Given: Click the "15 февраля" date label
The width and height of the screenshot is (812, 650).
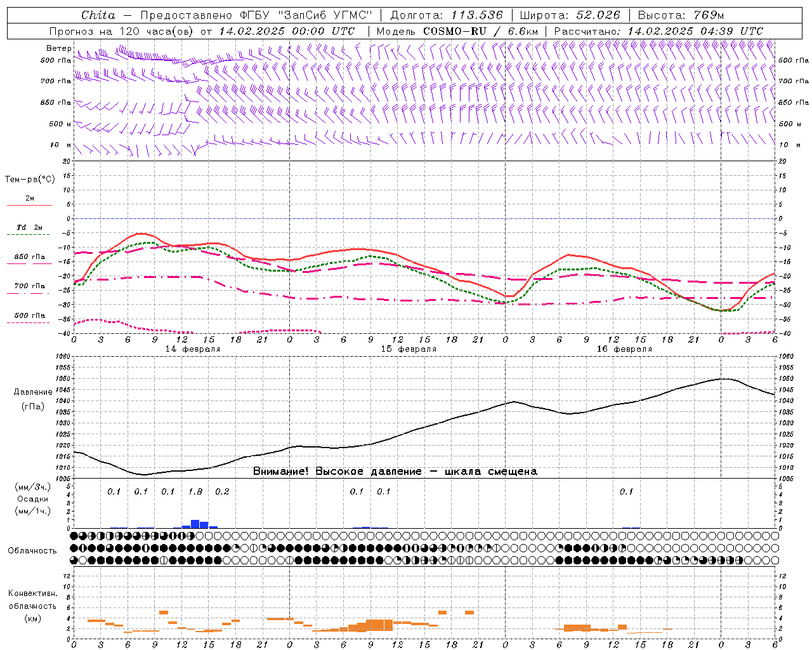Looking at the screenshot, I should pos(409,349).
